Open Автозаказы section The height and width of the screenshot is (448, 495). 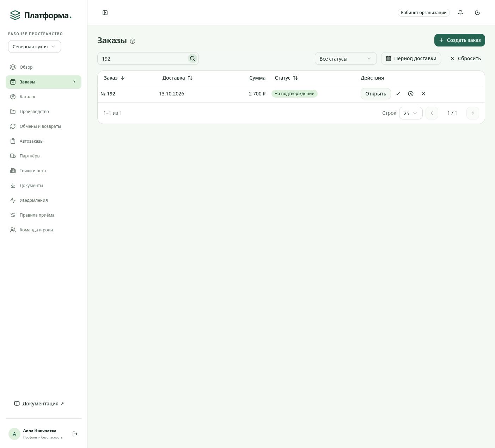click(43, 141)
